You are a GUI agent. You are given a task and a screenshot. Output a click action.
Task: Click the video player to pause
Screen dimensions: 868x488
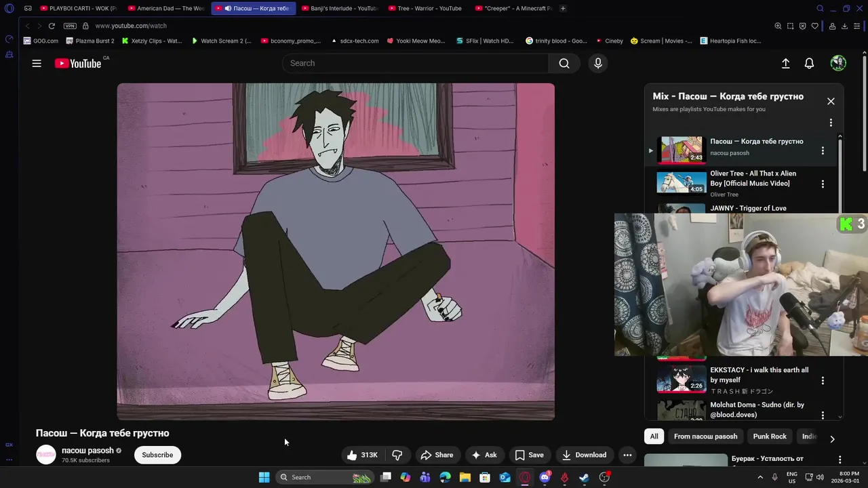coord(336,251)
